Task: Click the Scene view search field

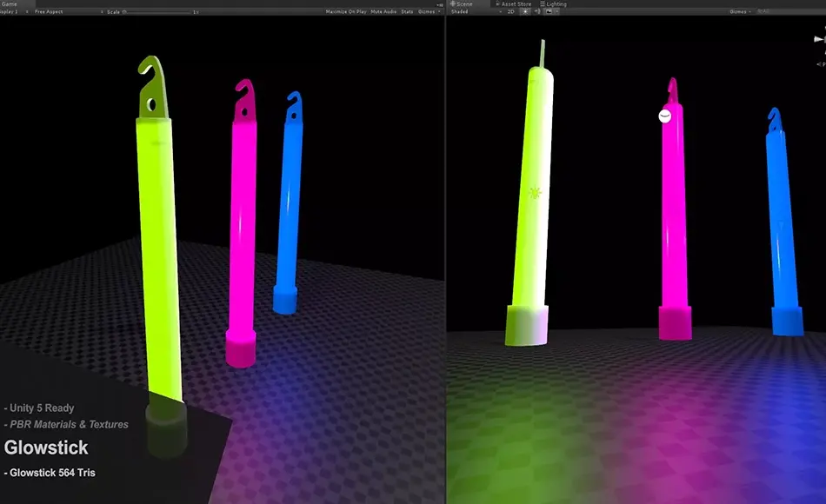Action: tap(789, 11)
